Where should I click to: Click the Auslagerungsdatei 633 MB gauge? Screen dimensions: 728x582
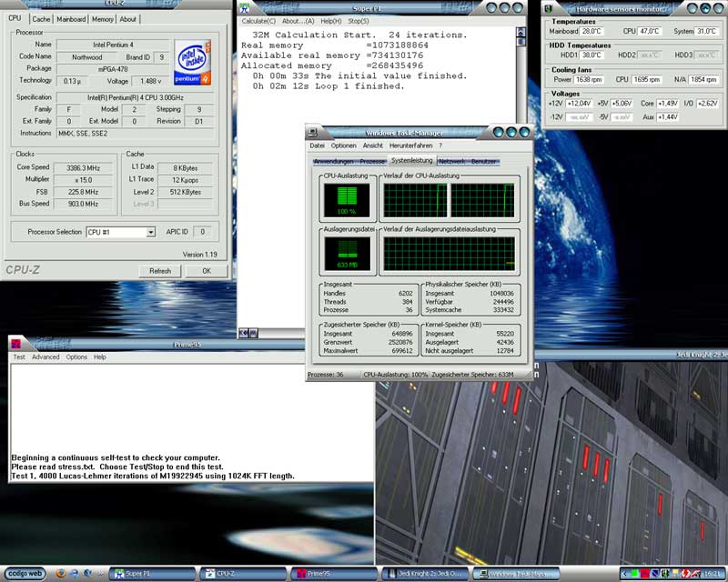coord(347,254)
